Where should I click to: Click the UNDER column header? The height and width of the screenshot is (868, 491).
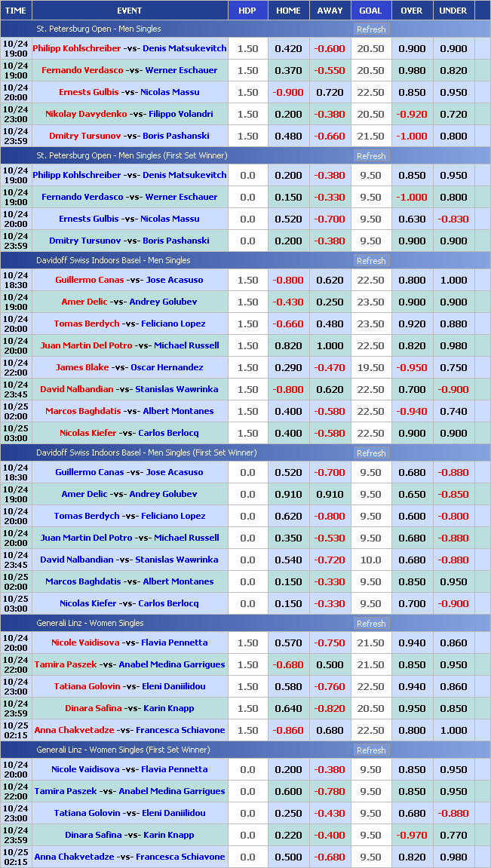pos(453,11)
